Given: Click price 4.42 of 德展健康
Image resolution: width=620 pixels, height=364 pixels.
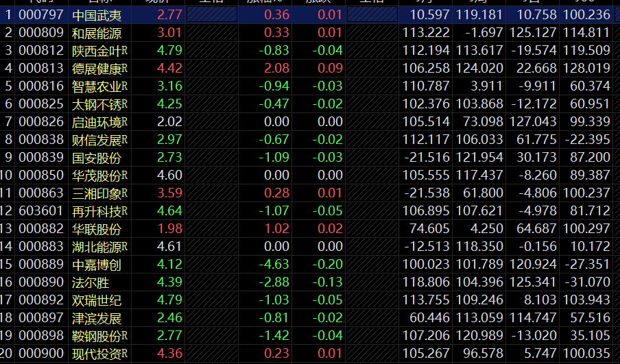Looking at the screenshot, I should pos(169,69).
